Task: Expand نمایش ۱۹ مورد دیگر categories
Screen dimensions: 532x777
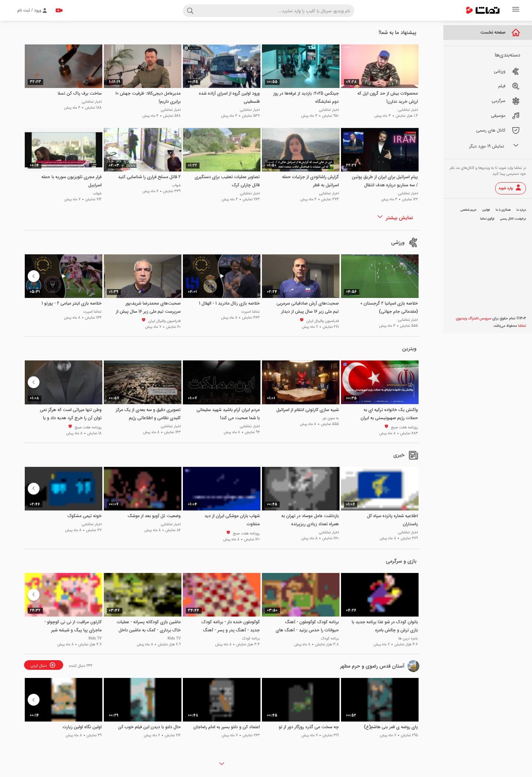Action: click(x=494, y=146)
